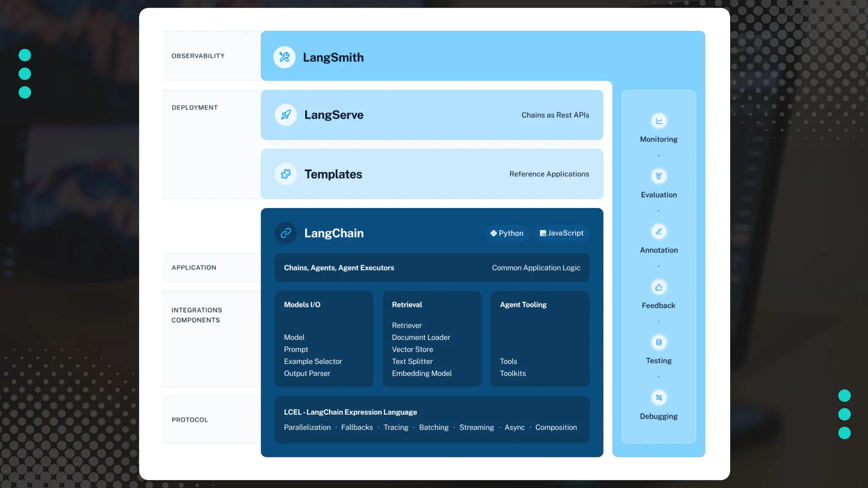Click the LangChain chain-link icon
Viewport: 868px width, 488px height.
coord(286,233)
